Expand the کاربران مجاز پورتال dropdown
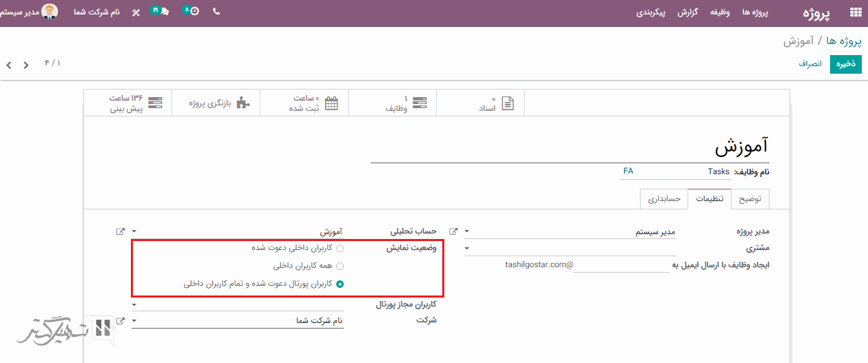Viewport: 868px width, 363px height. click(134, 304)
